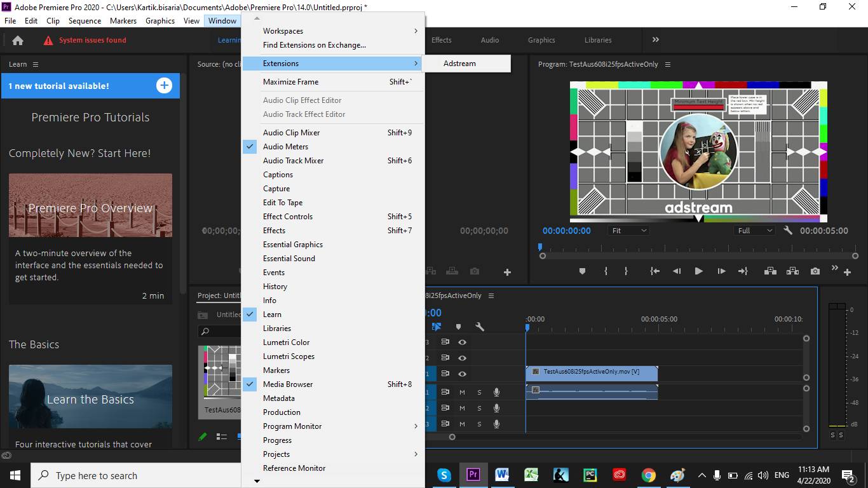The width and height of the screenshot is (868, 488).
Task: Add marker in Program monitor
Action: coord(582,271)
